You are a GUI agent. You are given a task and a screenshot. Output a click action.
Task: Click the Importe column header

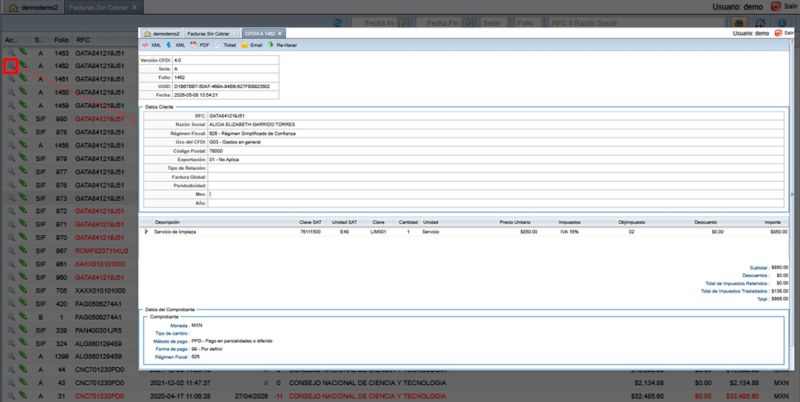coord(772,222)
